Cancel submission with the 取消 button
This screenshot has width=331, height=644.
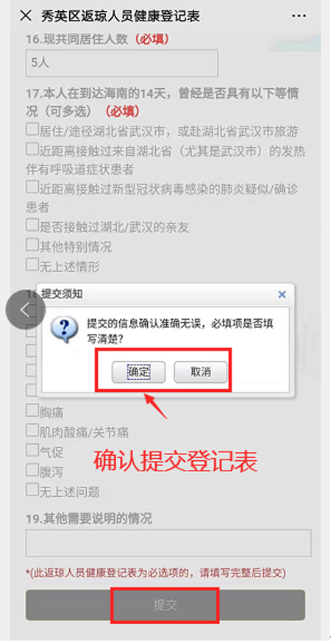click(x=201, y=373)
